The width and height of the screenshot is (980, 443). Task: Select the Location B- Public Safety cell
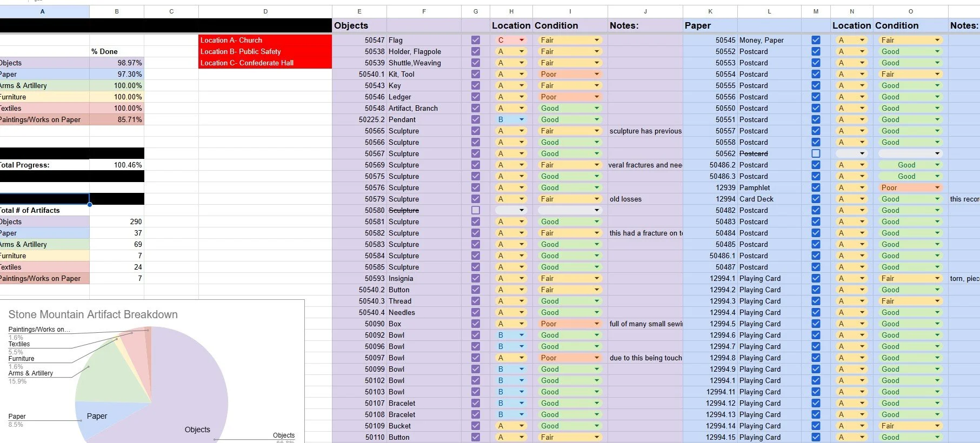(x=265, y=51)
